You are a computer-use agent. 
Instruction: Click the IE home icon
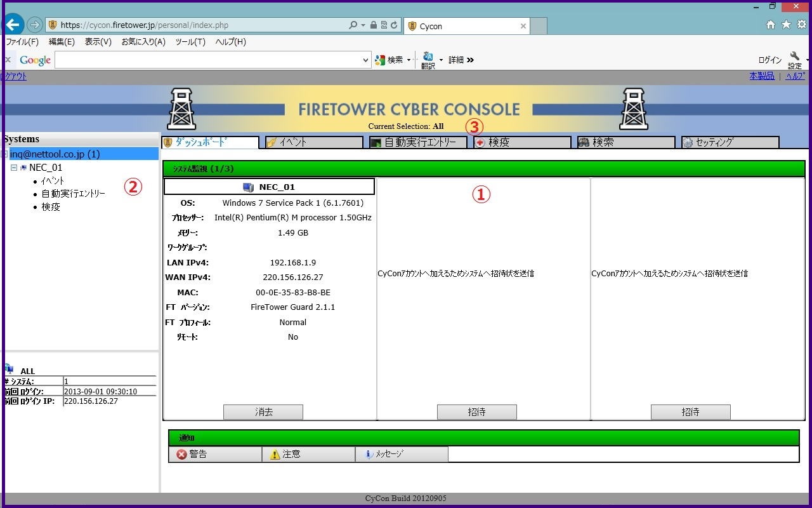[771, 25]
